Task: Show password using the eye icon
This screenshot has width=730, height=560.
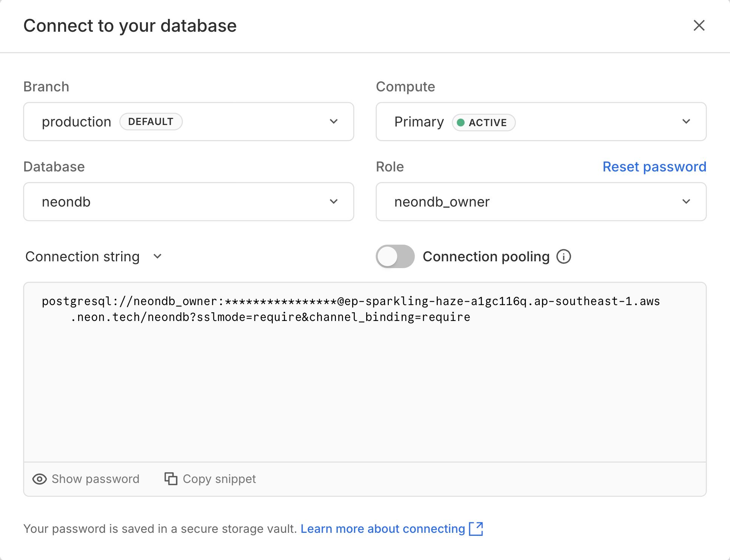Action: tap(40, 479)
